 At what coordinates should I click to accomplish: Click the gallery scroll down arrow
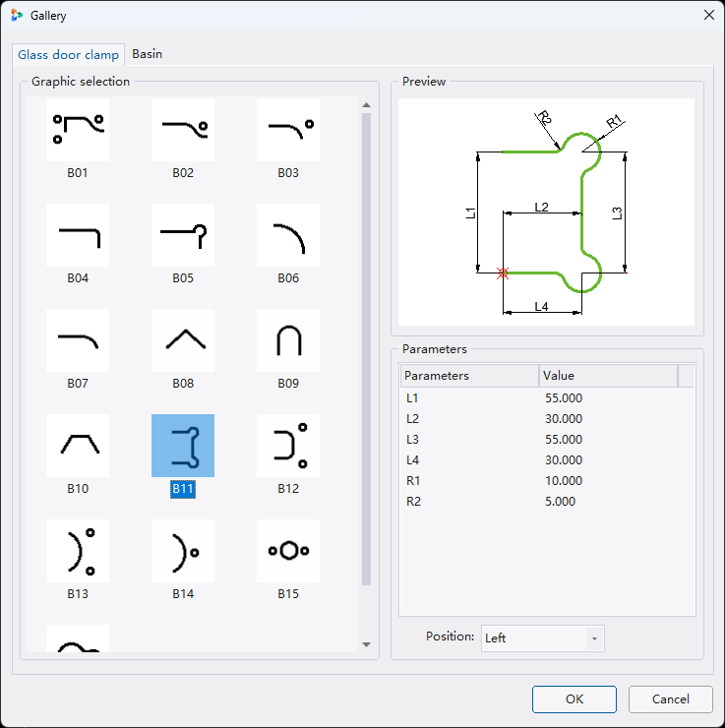tap(366, 644)
